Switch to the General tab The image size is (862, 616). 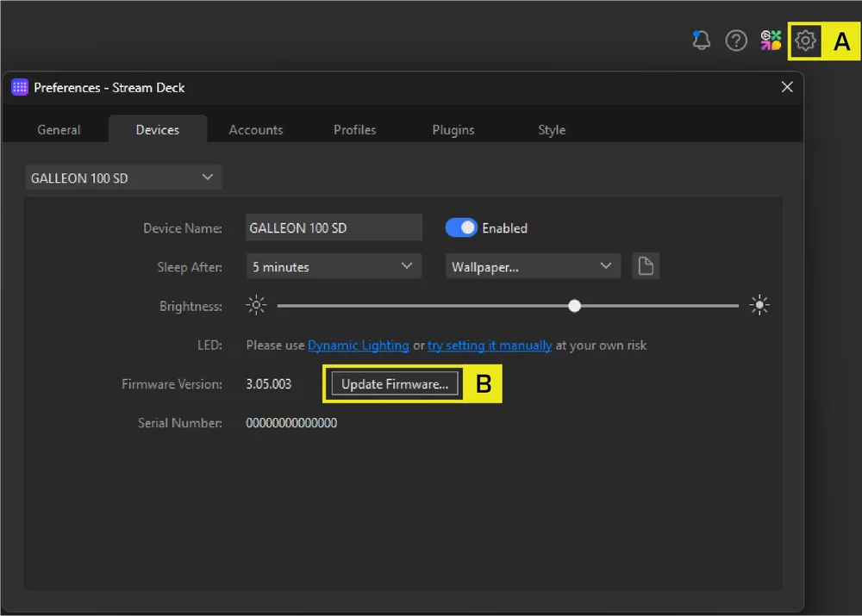point(59,130)
